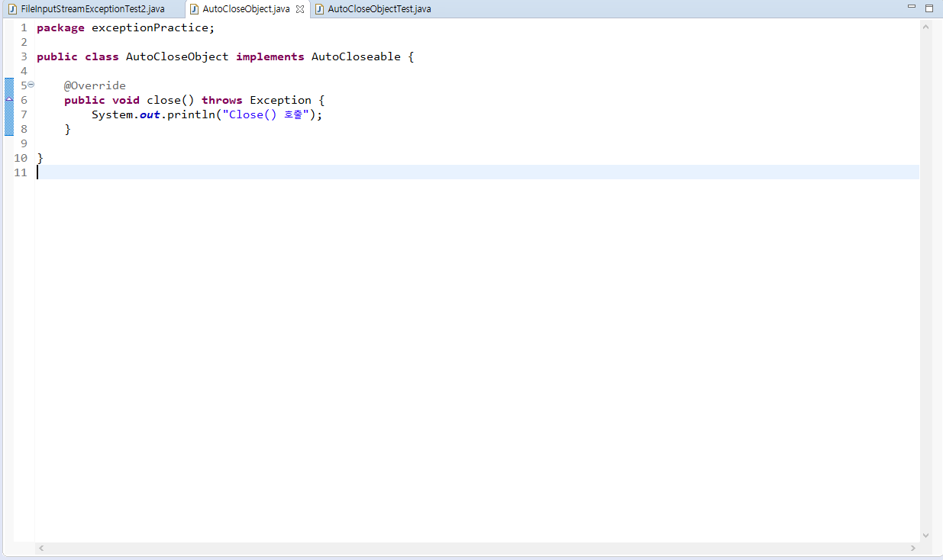Click the println call on line 7

(x=191, y=114)
